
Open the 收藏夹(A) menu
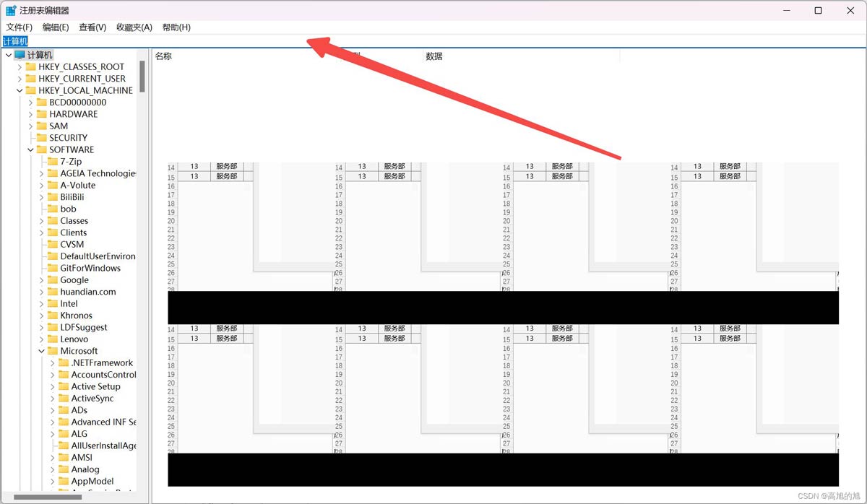134,27
